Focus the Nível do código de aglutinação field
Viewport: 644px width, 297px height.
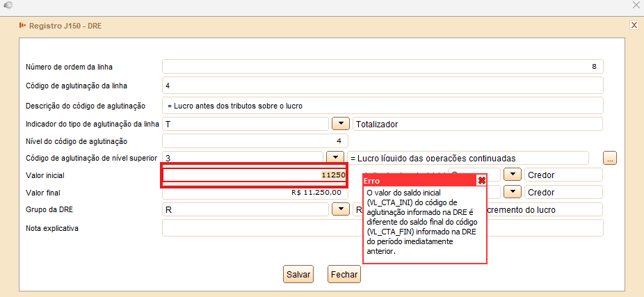255,141
